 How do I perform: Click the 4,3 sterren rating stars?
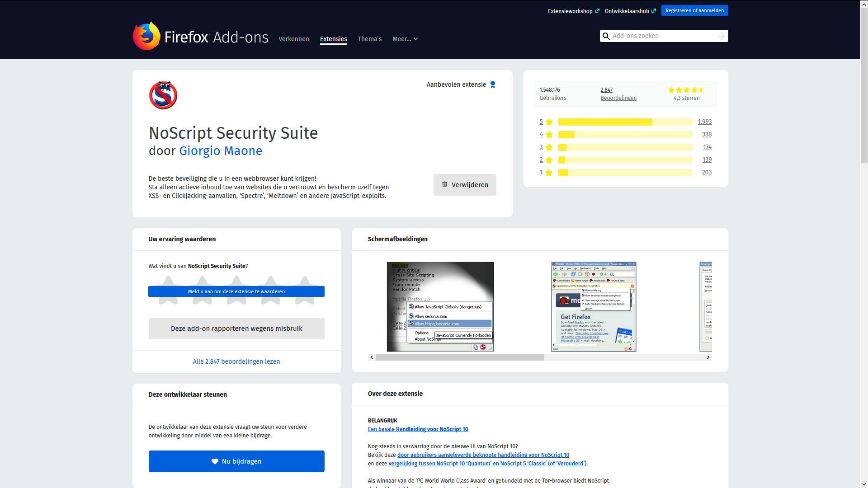[x=686, y=90]
